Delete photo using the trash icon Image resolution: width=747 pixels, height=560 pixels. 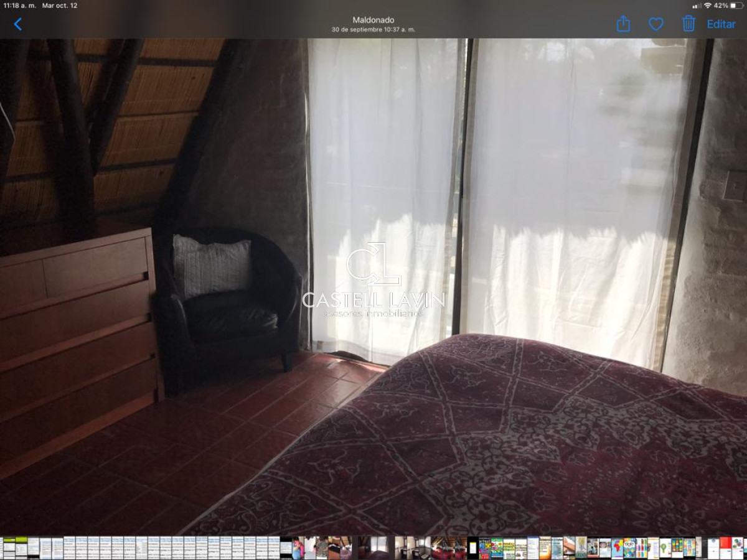click(x=688, y=24)
